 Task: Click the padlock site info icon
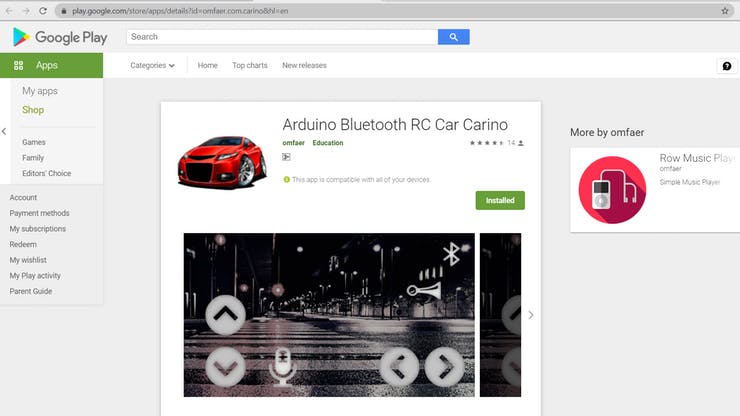point(64,11)
